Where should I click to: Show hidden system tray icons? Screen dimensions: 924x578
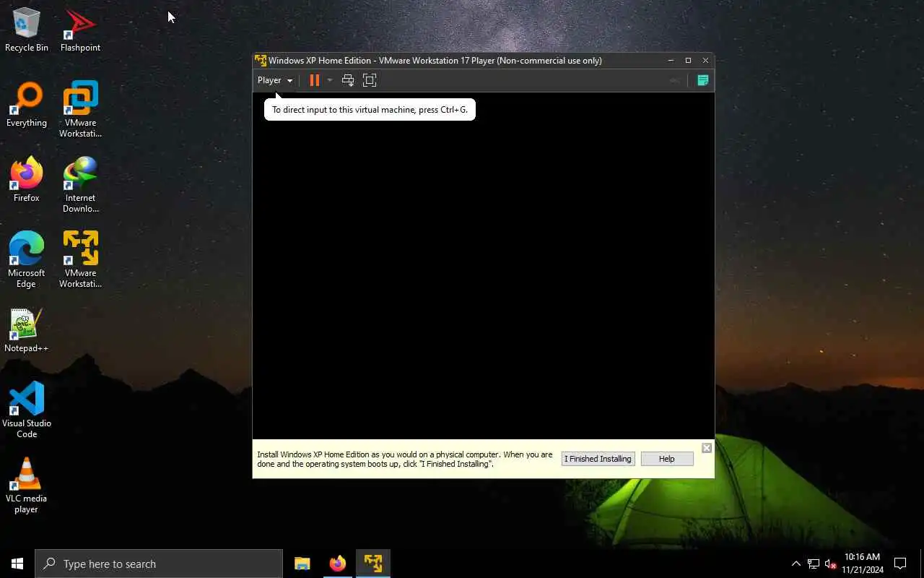796,564
